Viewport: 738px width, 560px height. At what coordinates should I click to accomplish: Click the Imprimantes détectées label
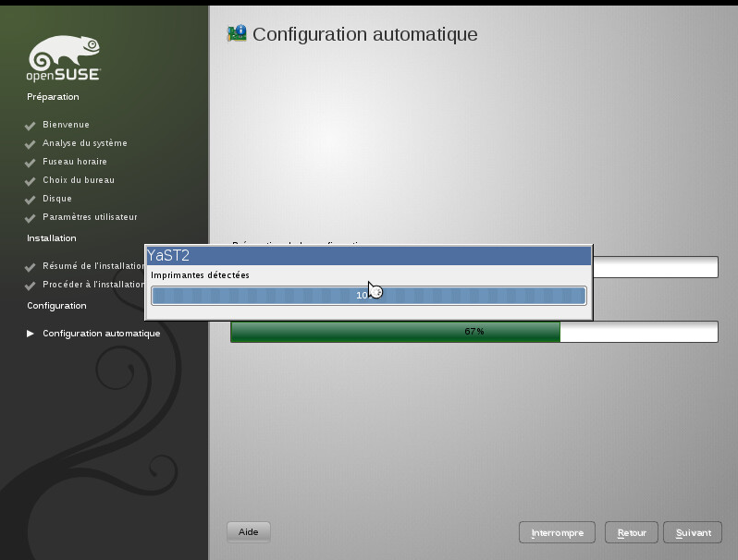(x=200, y=275)
